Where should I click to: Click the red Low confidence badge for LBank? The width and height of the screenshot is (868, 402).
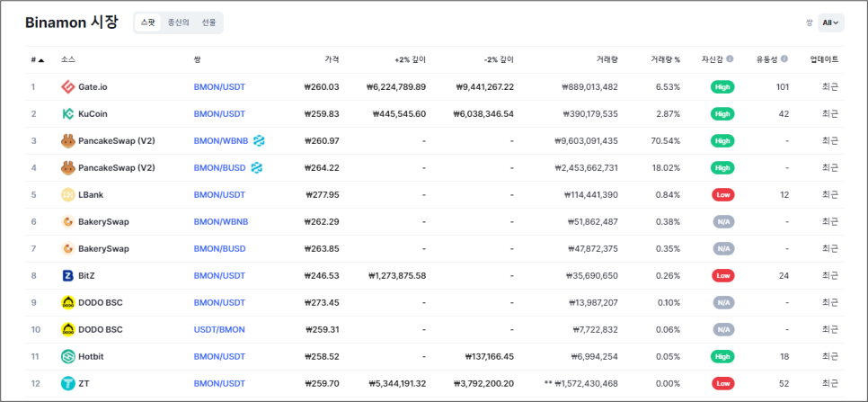(x=722, y=195)
